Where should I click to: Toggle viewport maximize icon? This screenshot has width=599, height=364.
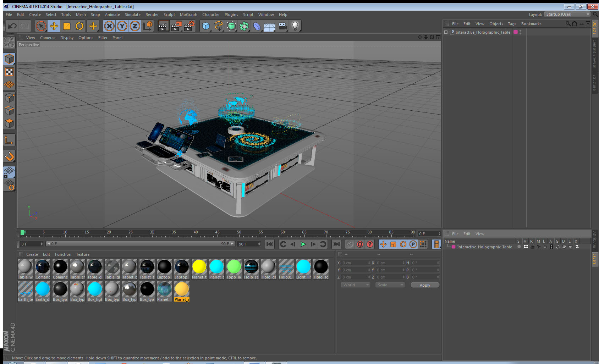[438, 37]
